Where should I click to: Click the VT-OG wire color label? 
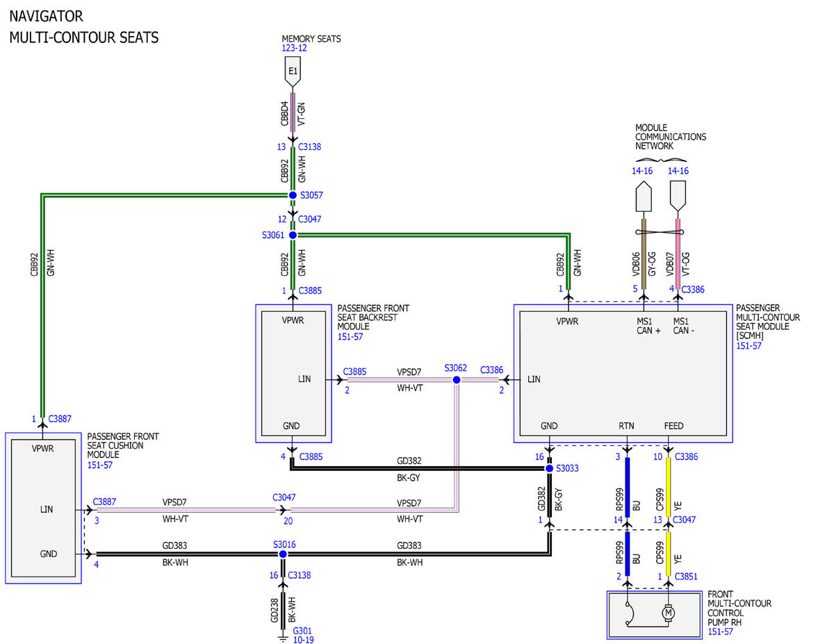pos(687,264)
